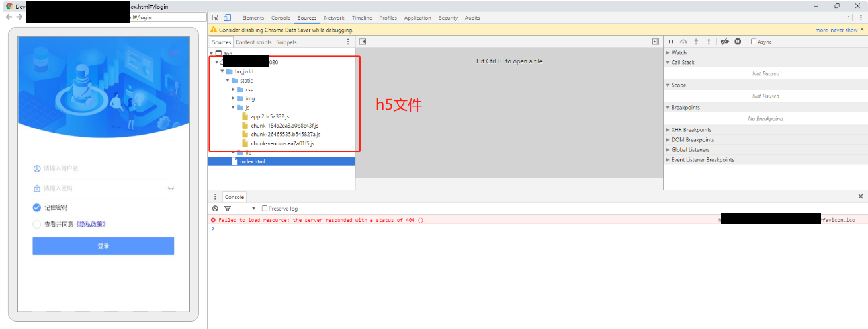Image resolution: width=868 pixels, height=329 pixels.
Task: Switch to the Application tab
Action: 417,18
